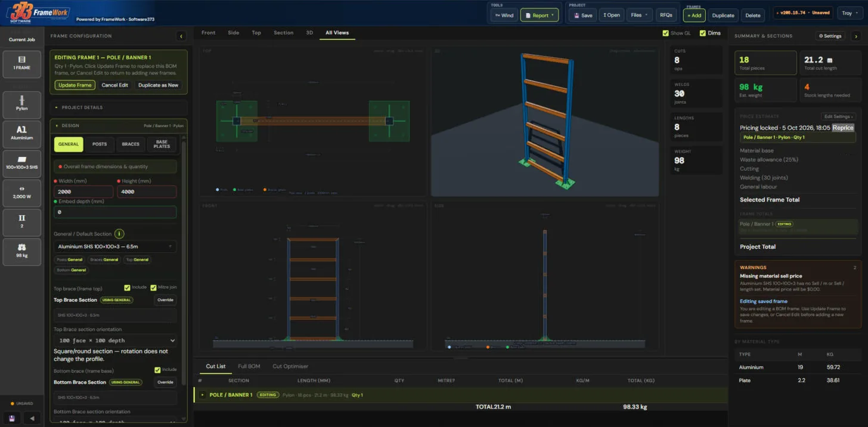Screen dimensions: 868x427
Task: Open summary Settings with the gear button
Action: (x=830, y=36)
